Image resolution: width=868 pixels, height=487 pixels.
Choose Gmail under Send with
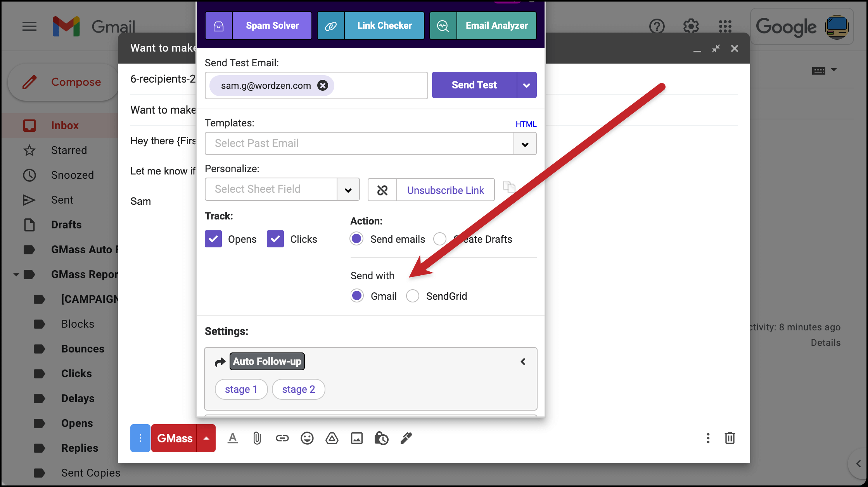pos(357,295)
